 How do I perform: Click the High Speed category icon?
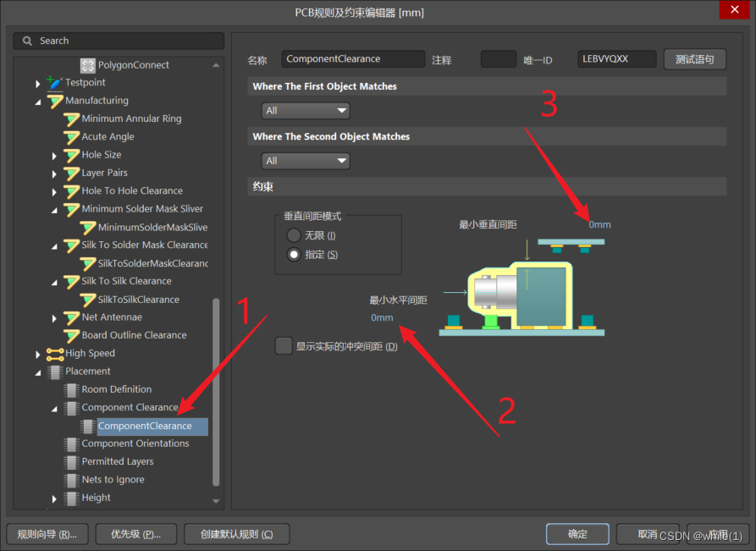55,354
